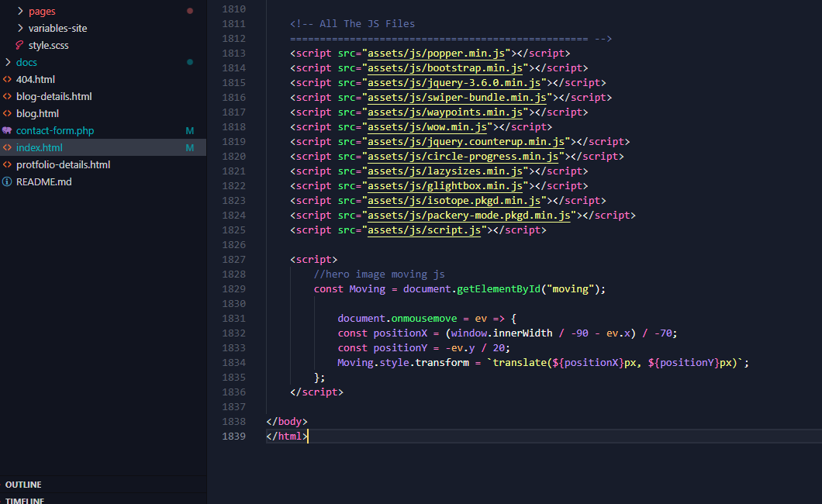This screenshot has width=822, height=504.
Task: Click the "-ev.y / 20" expression
Action: point(475,347)
